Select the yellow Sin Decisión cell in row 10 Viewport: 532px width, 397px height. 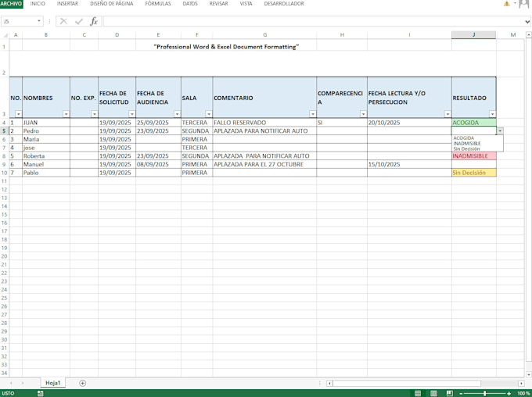coord(473,173)
